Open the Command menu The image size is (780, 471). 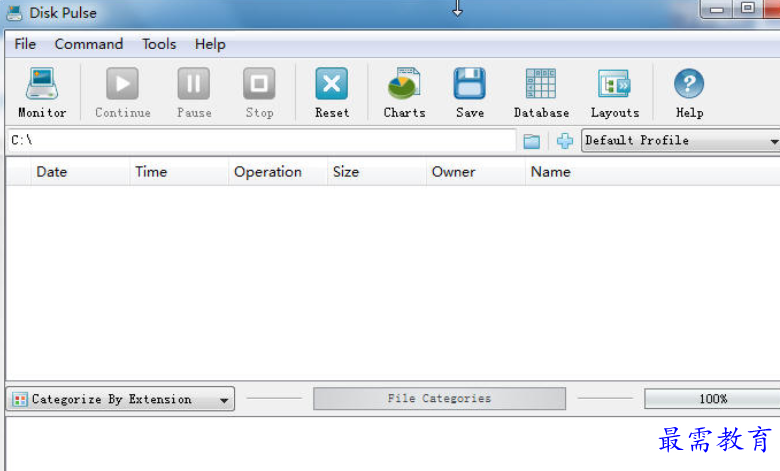(x=89, y=44)
